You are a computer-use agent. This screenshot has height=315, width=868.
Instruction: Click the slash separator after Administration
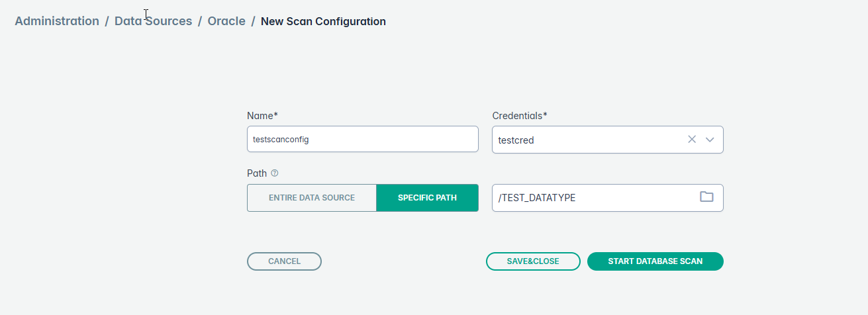pyautogui.click(x=107, y=21)
